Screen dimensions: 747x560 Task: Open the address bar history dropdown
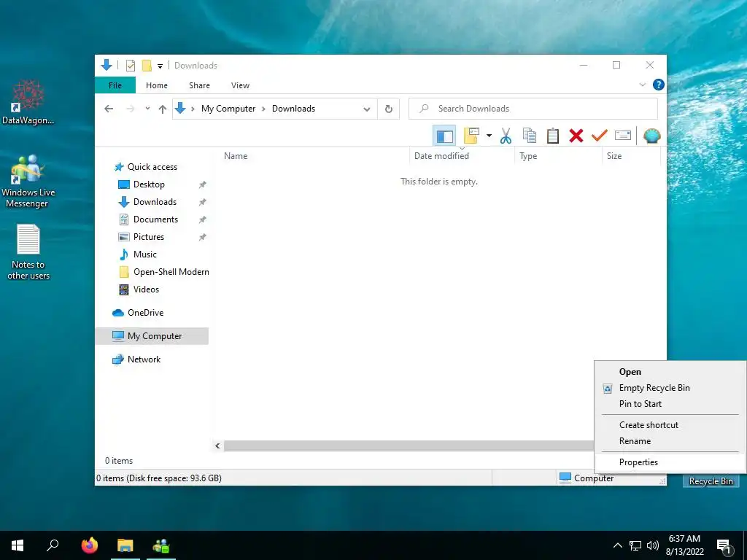click(366, 109)
